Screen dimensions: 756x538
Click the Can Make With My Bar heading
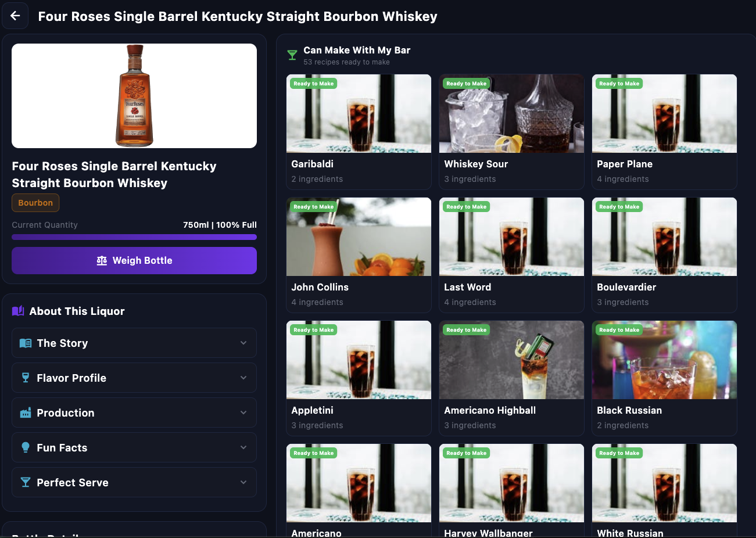[x=357, y=50]
